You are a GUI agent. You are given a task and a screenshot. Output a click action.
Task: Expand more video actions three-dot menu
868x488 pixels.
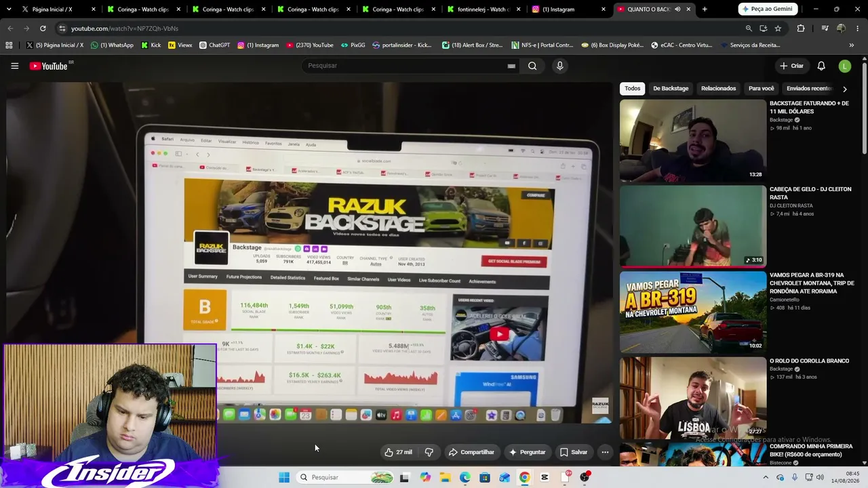click(605, 452)
